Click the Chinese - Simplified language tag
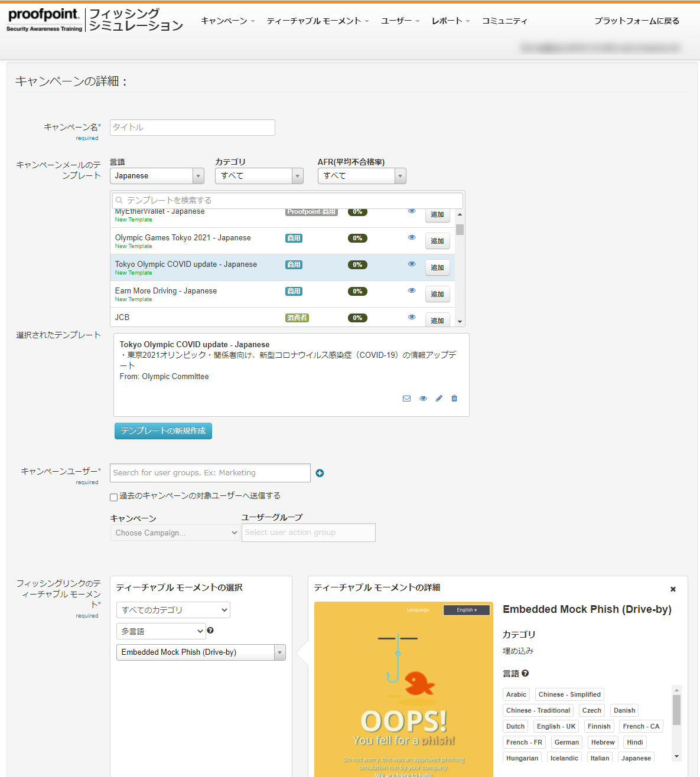The image size is (700, 777). tap(569, 694)
